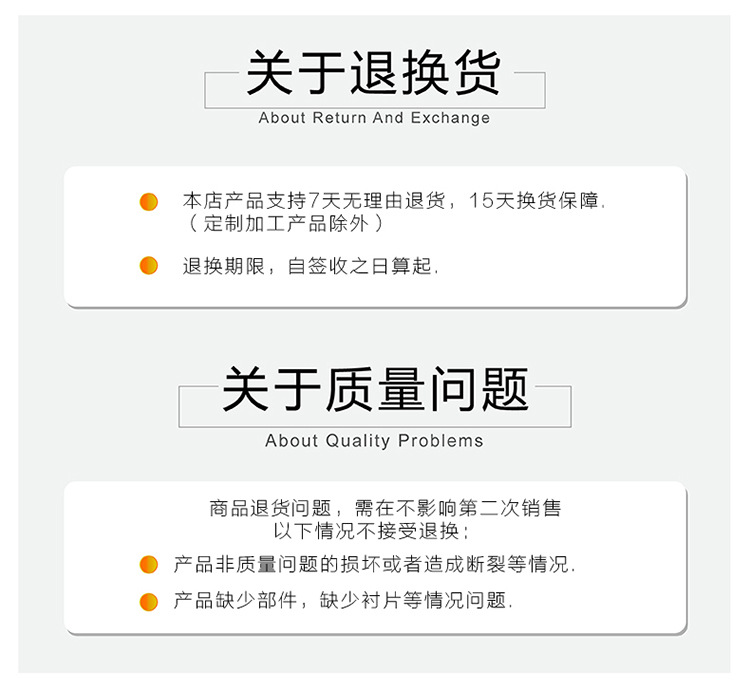
Task: Click the orange bullet beside 7天无理由退货
Action: point(149,202)
